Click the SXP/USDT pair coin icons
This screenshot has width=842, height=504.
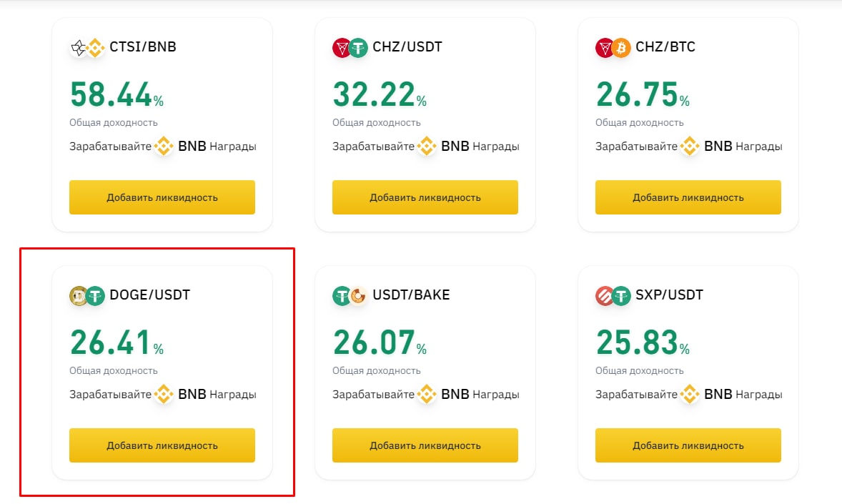[x=613, y=296]
